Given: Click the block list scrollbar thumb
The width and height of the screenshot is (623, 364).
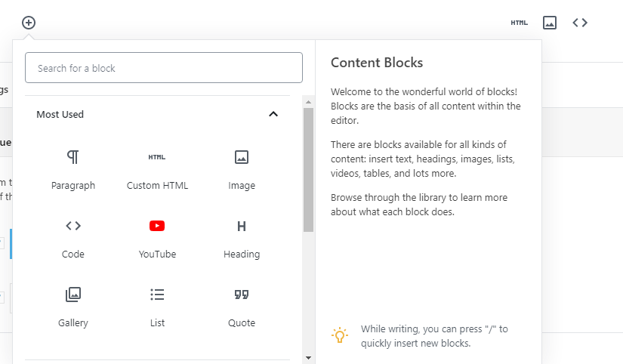Looking at the screenshot, I should 308,170.
